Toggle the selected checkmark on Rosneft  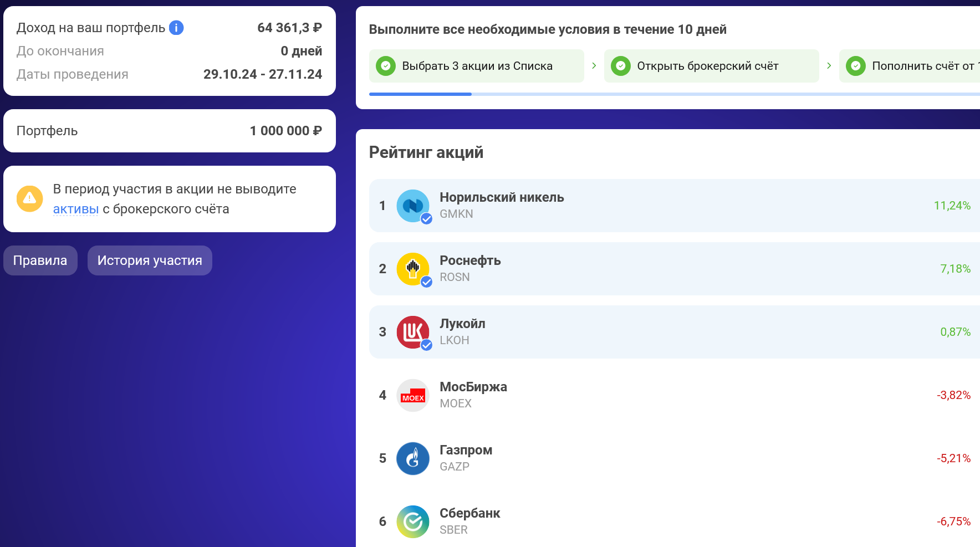coord(426,282)
